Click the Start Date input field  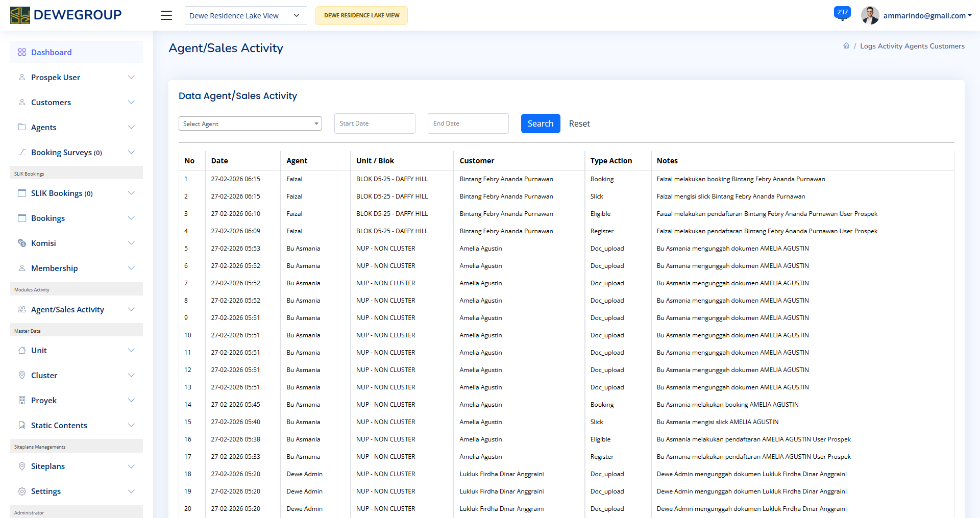(375, 124)
